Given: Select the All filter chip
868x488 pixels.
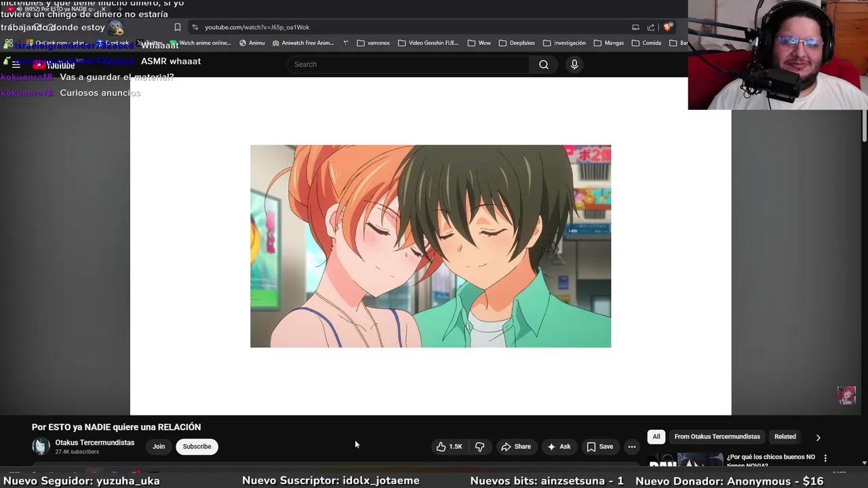Looking at the screenshot, I should (656, 436).
